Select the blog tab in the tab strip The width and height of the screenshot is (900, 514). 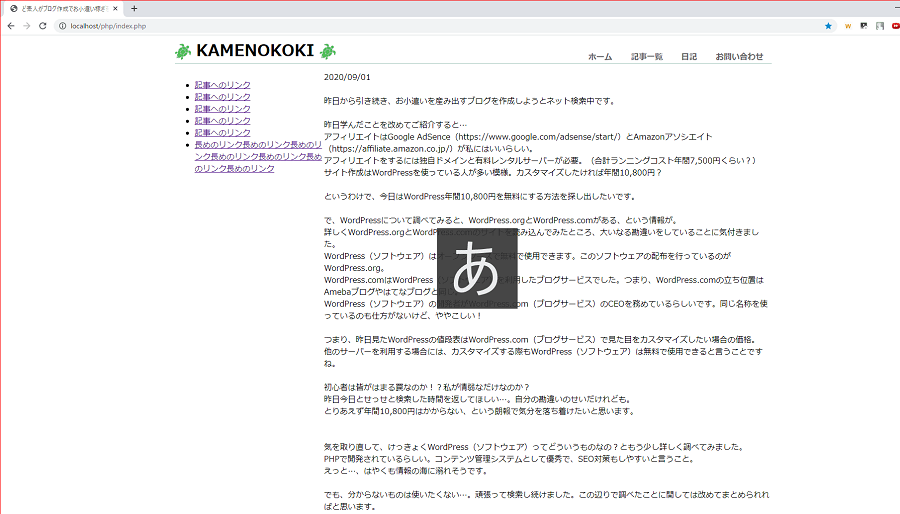64,9
